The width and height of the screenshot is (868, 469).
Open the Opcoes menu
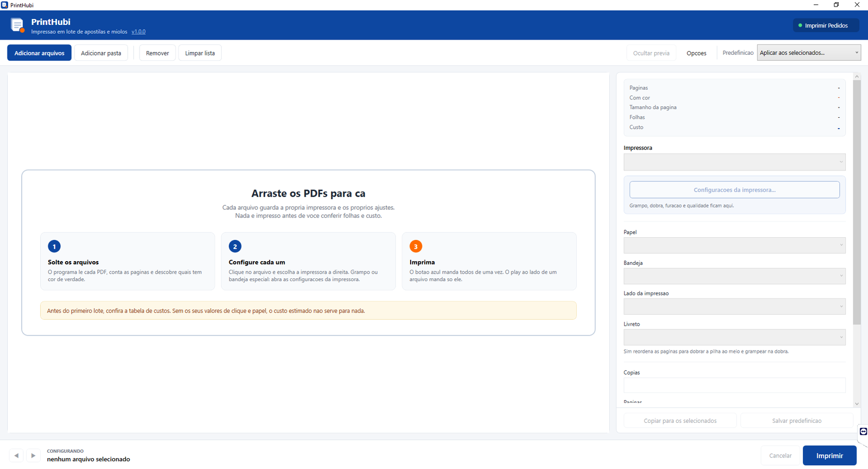pyautogui.click(x=697, y=53)
